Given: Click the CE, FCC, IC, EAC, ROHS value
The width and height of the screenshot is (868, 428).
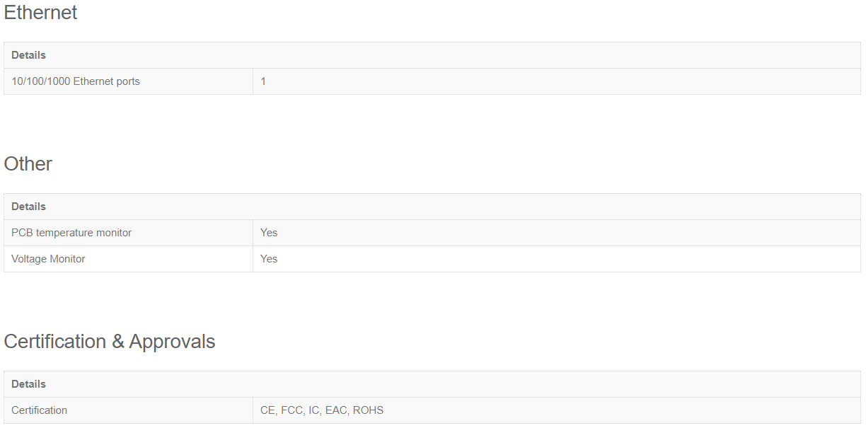Looking at the screenshot, I should [x=322, y=410].
